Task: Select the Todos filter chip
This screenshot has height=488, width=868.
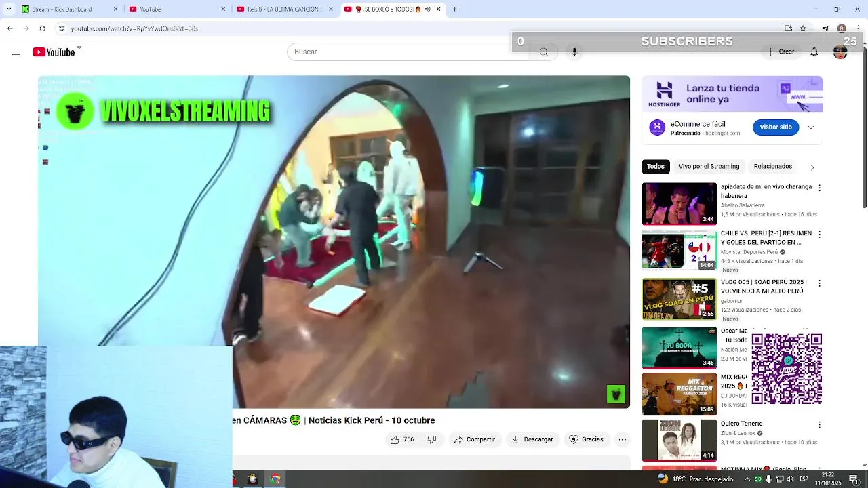Action: point(656,167)
